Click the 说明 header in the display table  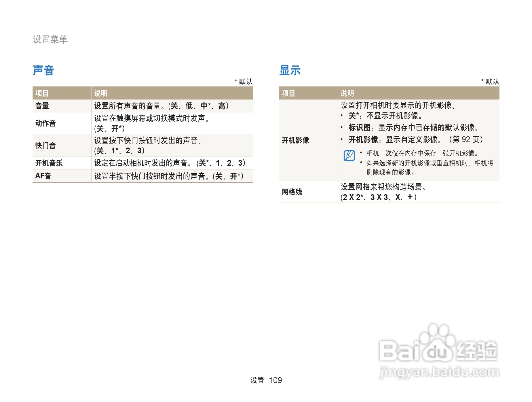(x=347, y=93)
